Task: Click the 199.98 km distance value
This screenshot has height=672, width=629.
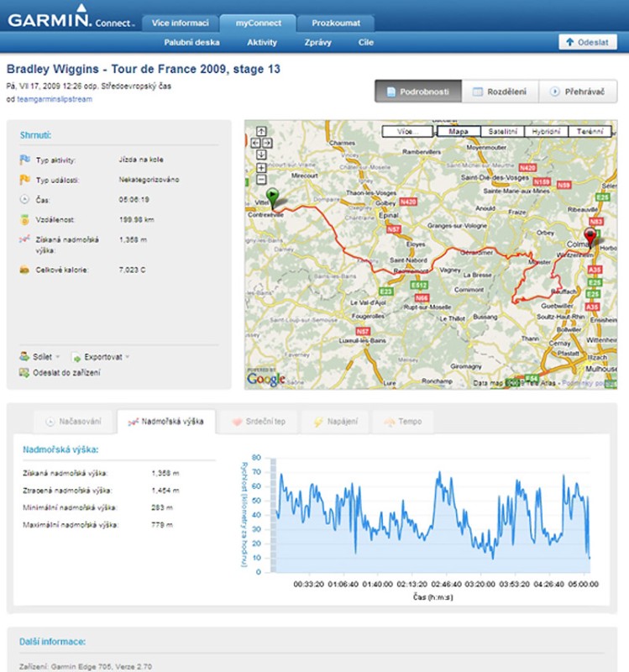Action: coord(137,219)
